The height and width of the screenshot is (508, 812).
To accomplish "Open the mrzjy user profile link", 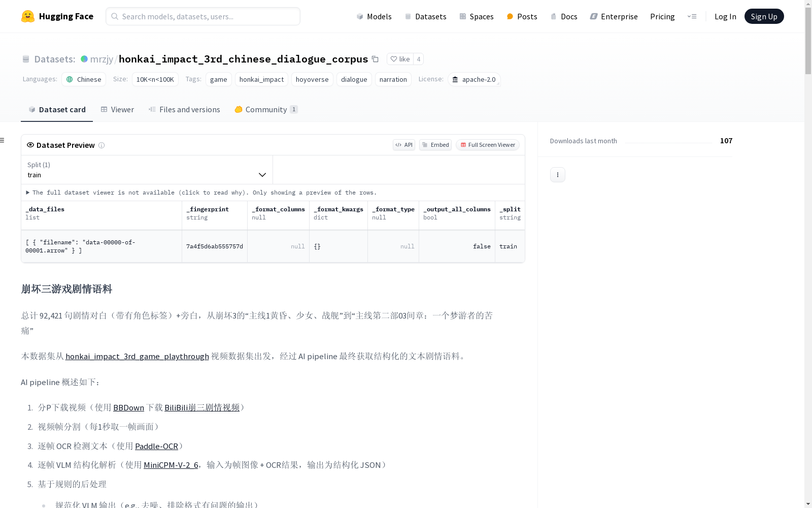I will (101, 59).
